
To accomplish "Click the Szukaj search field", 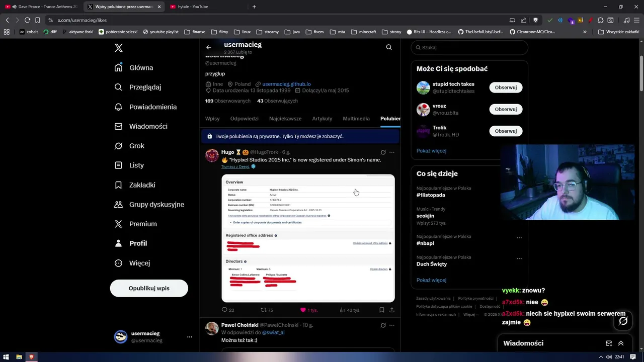I will [x=469, y=47].
